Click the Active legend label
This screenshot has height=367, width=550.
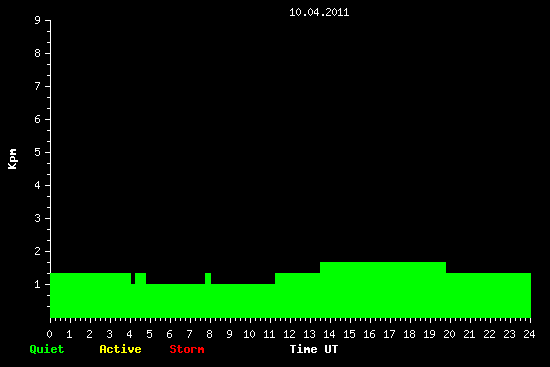(120, 349)
